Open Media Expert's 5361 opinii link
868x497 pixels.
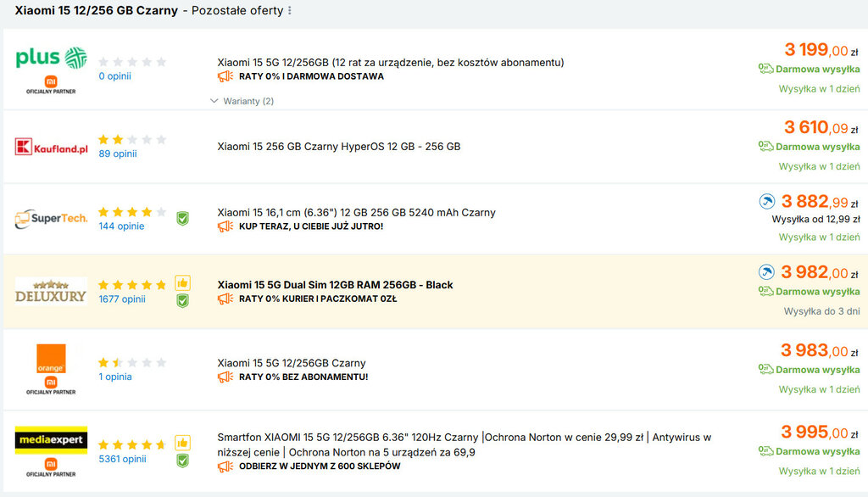click(x=122, y=459)
